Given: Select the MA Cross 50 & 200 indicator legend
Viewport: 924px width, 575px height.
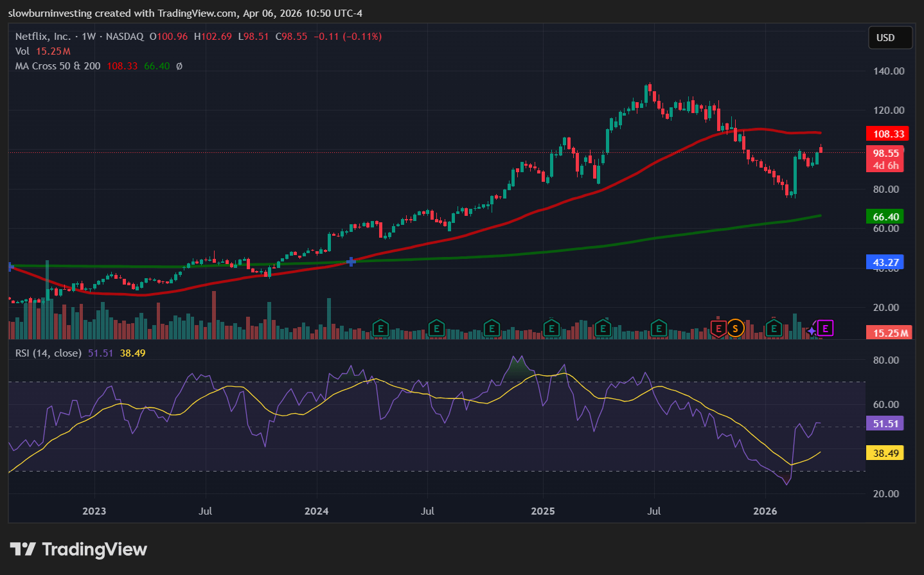Looking at the screenshot, I should pyautogui.click(x=58, y=66).
